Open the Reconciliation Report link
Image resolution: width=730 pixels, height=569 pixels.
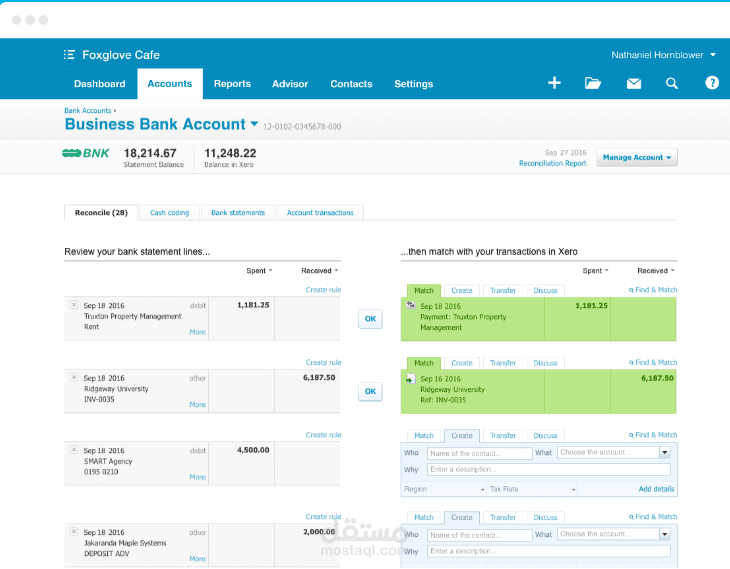(x=552, y=163)
